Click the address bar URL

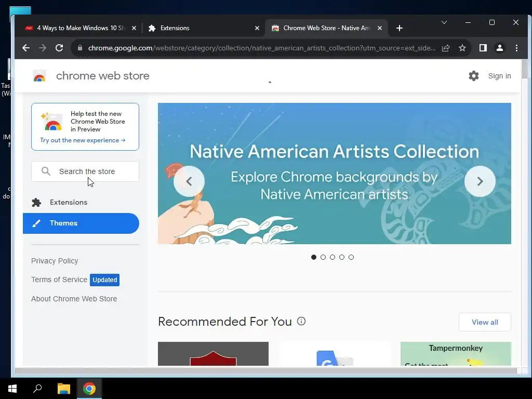(x=262, y=48)
